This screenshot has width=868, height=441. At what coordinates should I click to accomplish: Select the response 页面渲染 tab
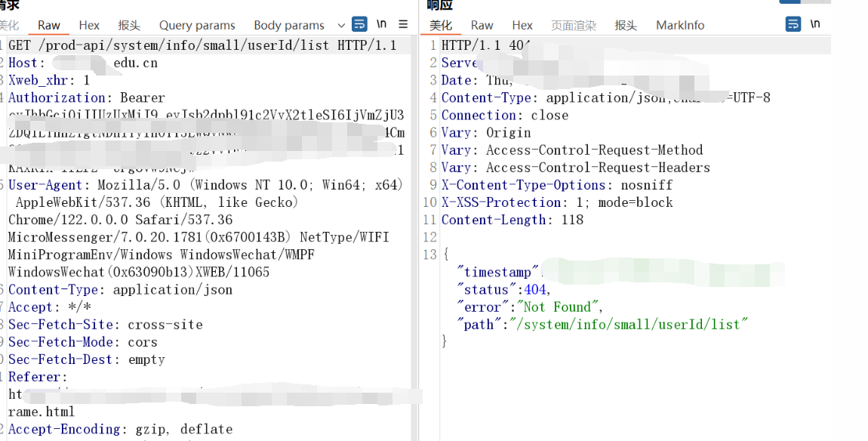(573, 25)
